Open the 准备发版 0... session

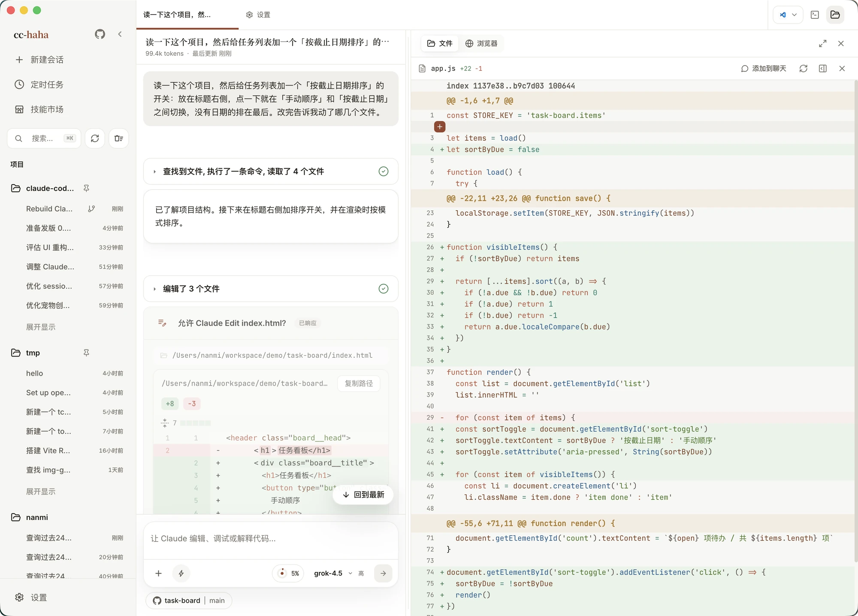pos(74,228)
